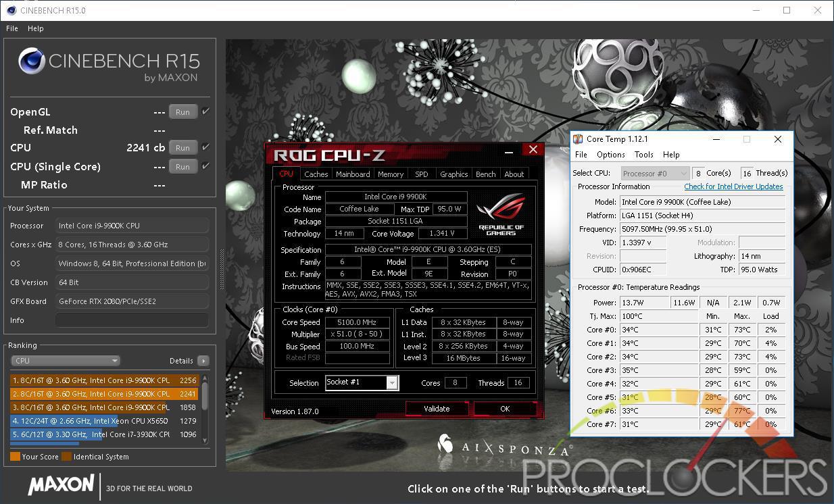This screenshot has height=504, width=834.
Task: Toggle the CPU (Single Core) test checkmark
Action: click(205, 166)
